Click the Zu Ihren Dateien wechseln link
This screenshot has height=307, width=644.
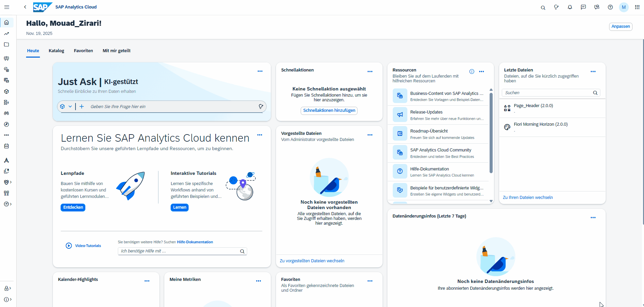pos(528,198)
